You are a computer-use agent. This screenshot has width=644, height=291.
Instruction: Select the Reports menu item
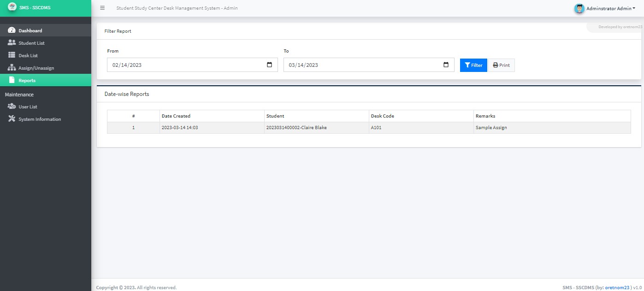(x=46, y=80)
